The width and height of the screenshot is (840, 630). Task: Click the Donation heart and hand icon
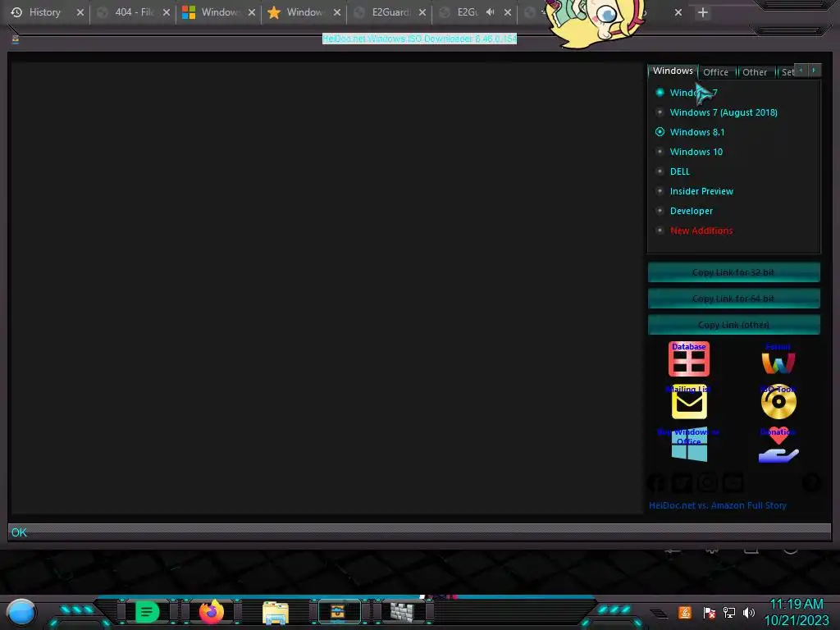(x=778, y=445)
